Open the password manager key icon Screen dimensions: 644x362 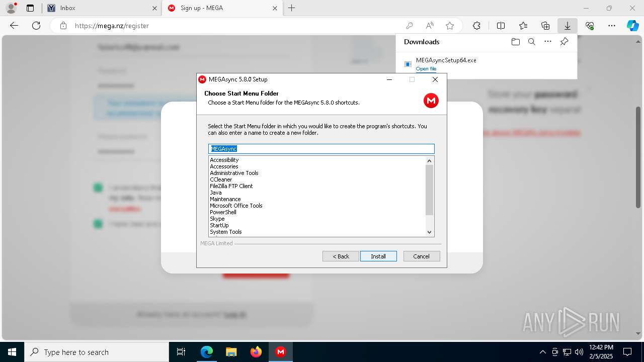(x=410, y=26)
